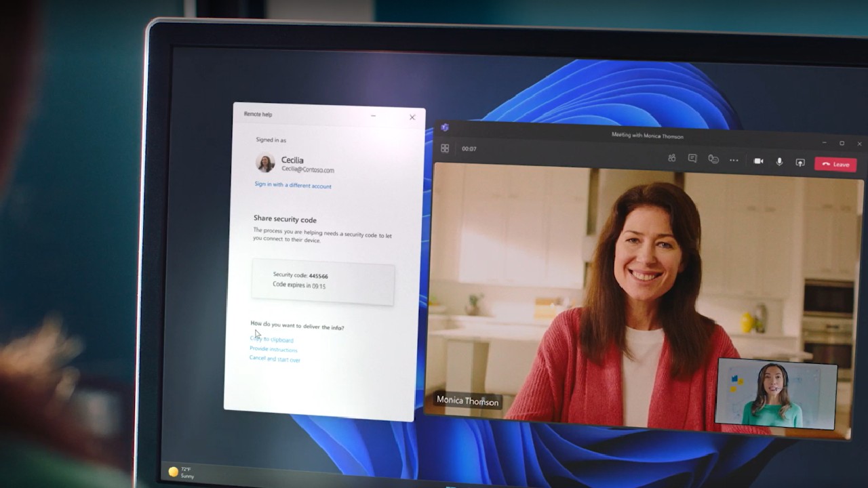This screenshot has width=868, height=488.
Task: Click the Monica Thomson name label
Action: pos(467,401)
